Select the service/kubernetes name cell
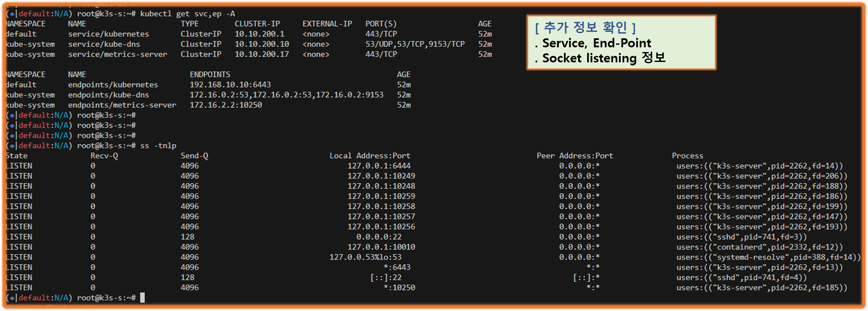 coord(108,34)
